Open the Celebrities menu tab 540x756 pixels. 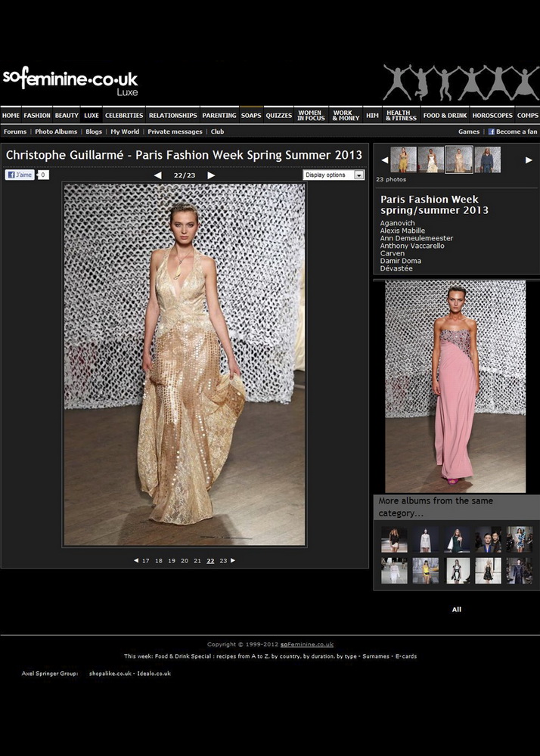click(124, 116)
